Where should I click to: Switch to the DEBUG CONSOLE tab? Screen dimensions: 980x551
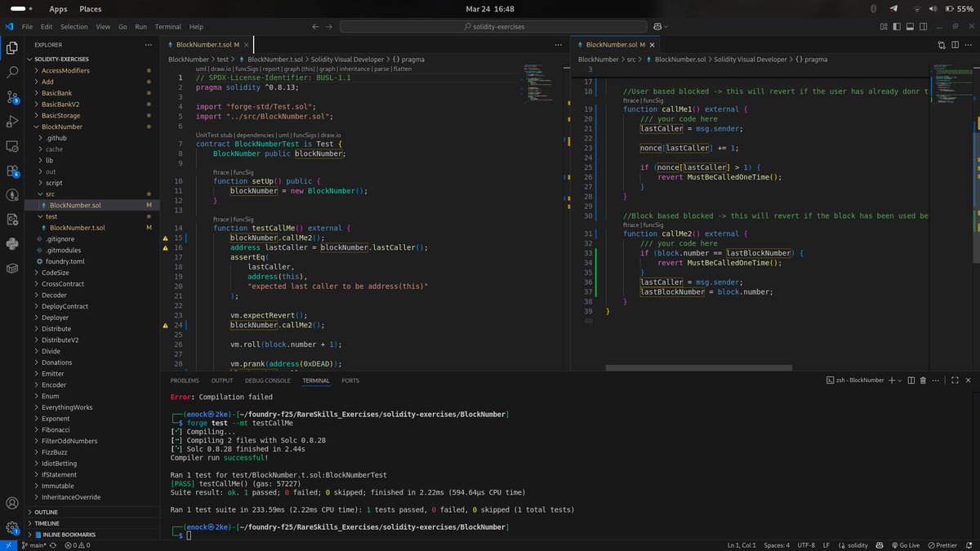coord(267,380)
